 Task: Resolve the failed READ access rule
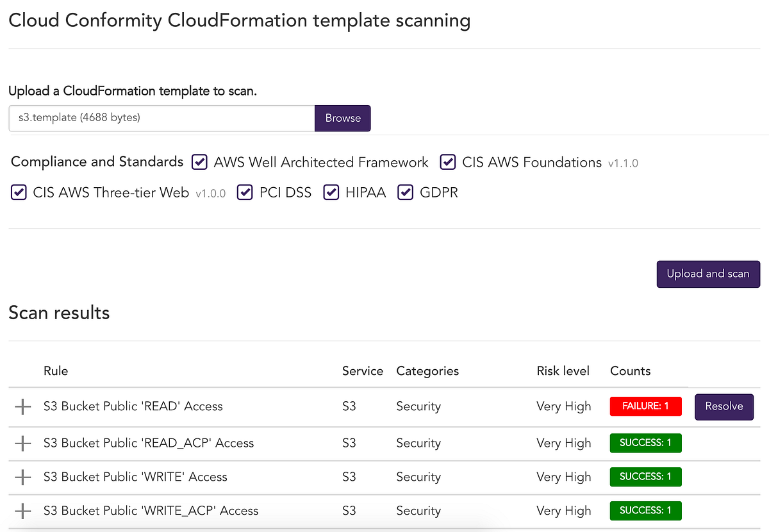[x=724, y=406]
